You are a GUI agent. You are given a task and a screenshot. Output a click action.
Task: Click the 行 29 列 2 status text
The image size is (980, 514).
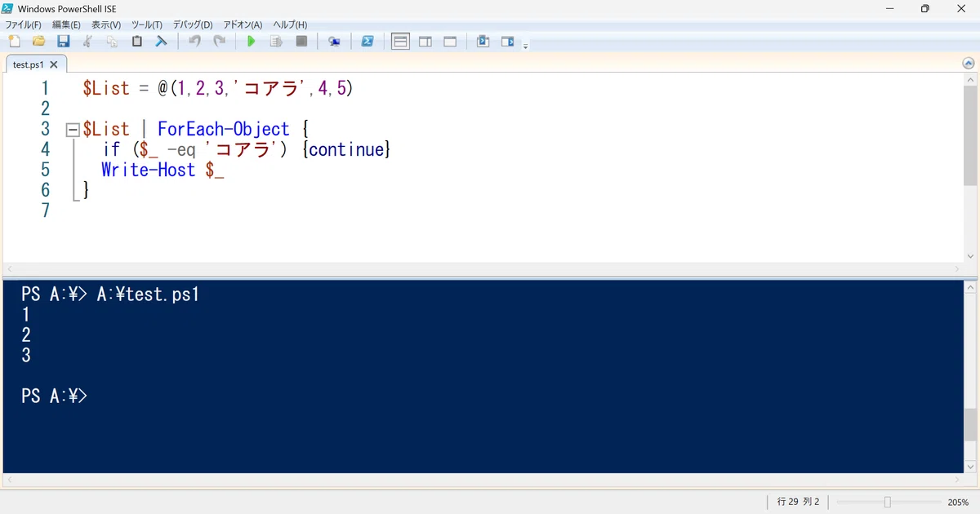tap(798, 502)
